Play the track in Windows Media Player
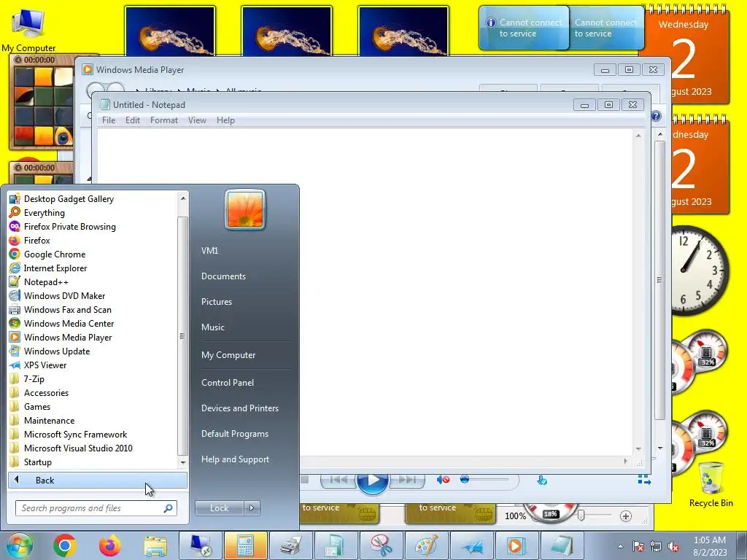Viewport: 747px width, 560px height. 372,480
